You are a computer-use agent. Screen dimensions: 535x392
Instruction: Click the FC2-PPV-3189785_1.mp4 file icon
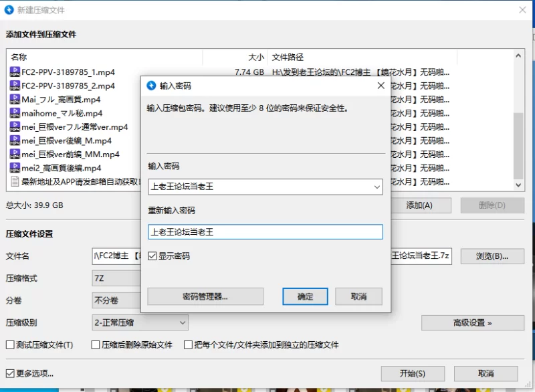pyautogui.click(x=15, y=72)
